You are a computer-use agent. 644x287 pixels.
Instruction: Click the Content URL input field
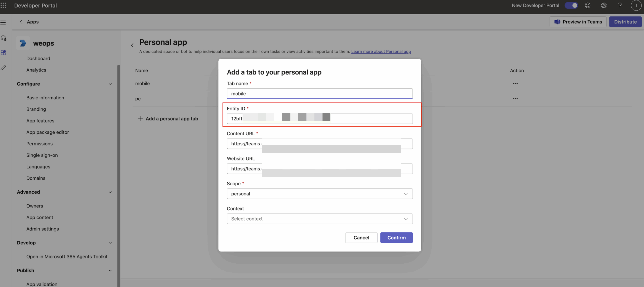point(319,144)
